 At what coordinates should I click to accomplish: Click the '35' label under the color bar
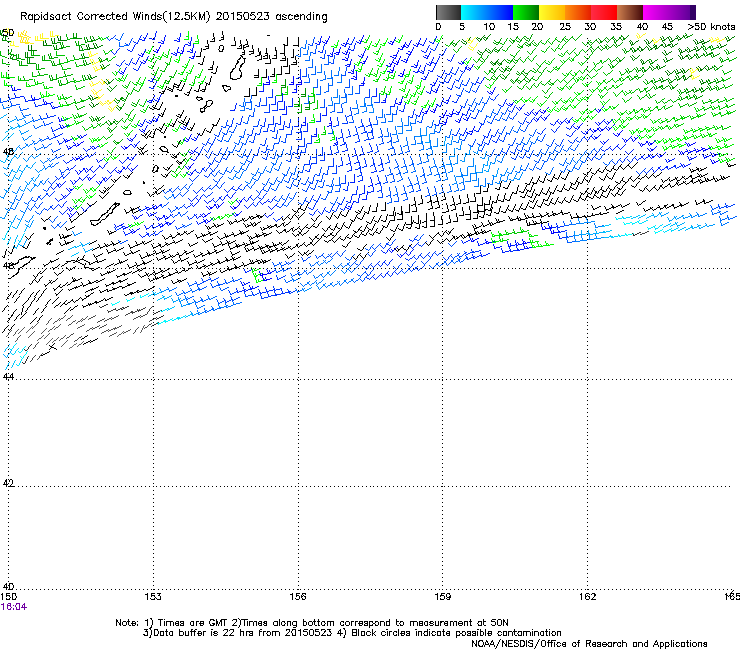tap(616, 27)
